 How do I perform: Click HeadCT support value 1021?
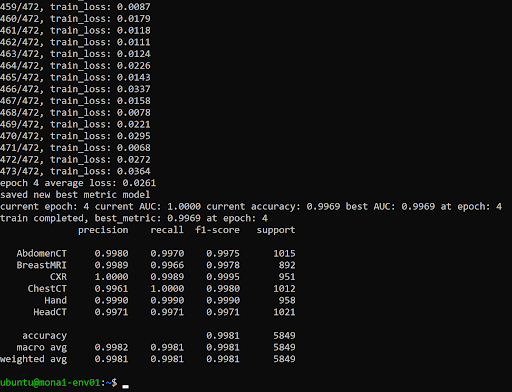pos(284,312)
